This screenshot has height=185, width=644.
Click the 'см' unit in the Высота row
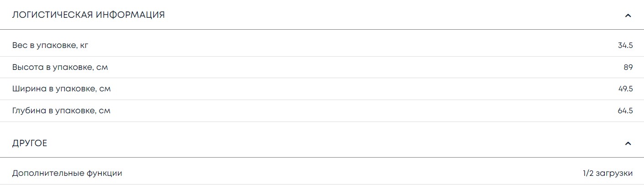point(102,68)
